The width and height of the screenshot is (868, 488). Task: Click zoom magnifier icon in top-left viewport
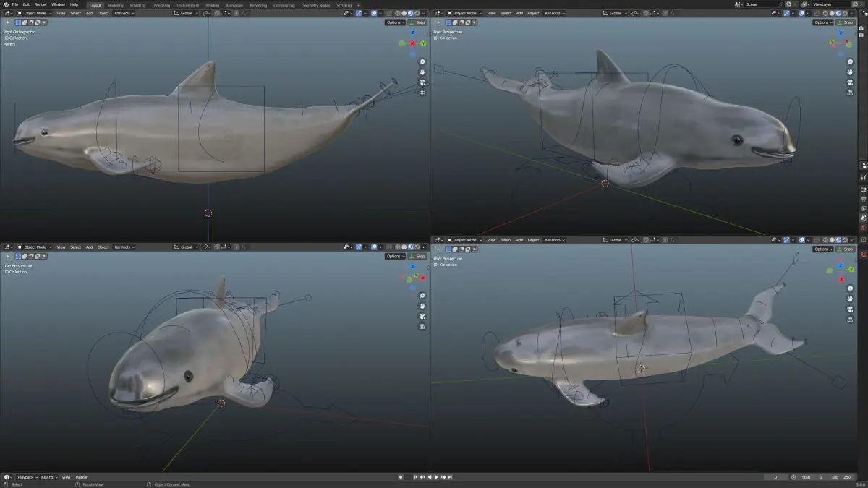tap(422, 62)
